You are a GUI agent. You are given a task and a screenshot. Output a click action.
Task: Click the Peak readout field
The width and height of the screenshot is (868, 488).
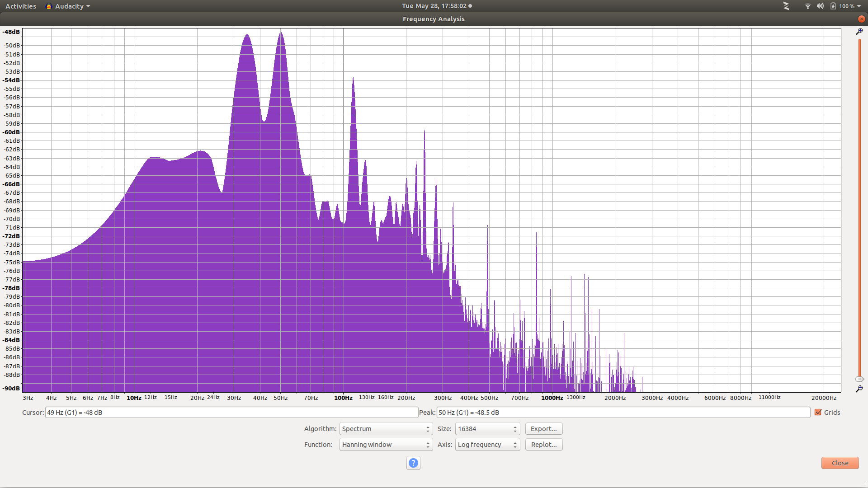tap(623, 413)
